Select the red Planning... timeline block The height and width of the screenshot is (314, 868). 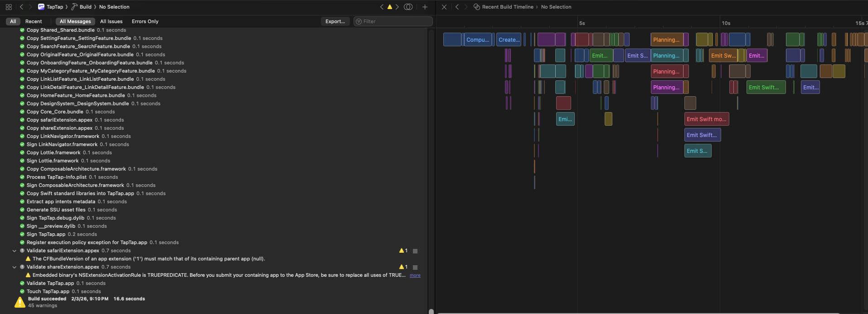click(x=667, y=71)
